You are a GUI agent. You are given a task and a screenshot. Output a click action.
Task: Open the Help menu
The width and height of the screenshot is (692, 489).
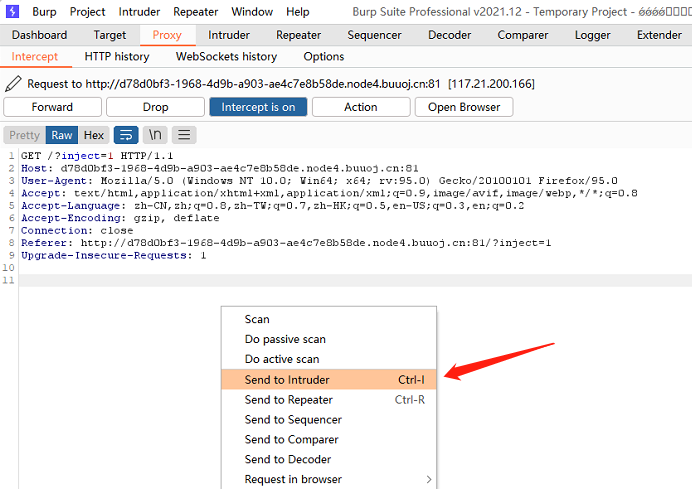pos(297,11)
